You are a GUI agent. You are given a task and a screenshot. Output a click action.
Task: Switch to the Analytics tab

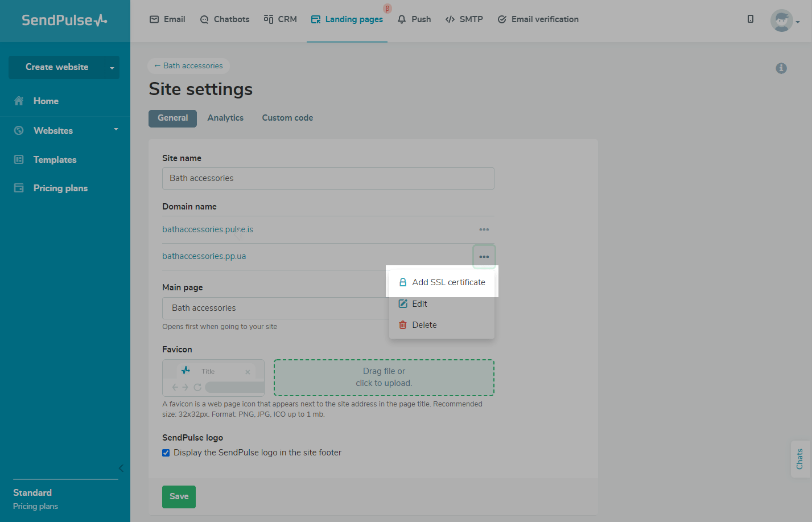(x=225, y=118)
